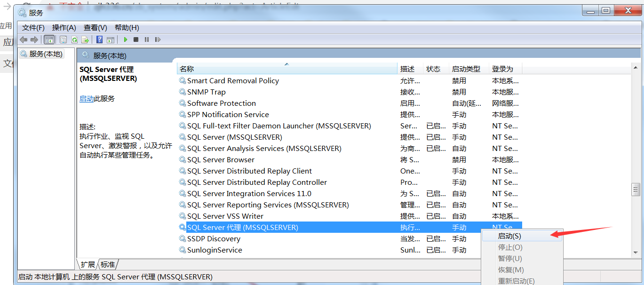Click the SNMP Trap service name
Image resolution: width=644 pixels, height=285 pixels.
click(207, 92)
